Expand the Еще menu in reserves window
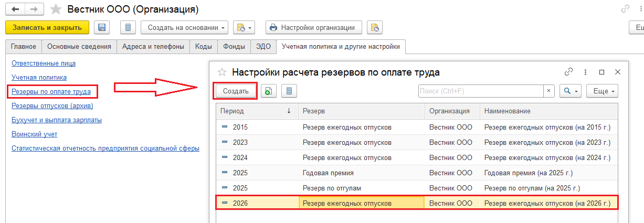The height and width of the screenshot is (223, 644). coord(603,91)
